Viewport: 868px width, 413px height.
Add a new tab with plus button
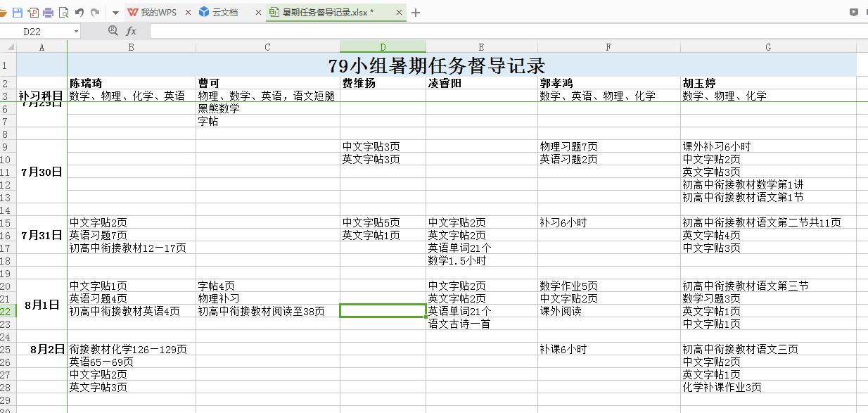pyautogui.click(x=416, y=13)
